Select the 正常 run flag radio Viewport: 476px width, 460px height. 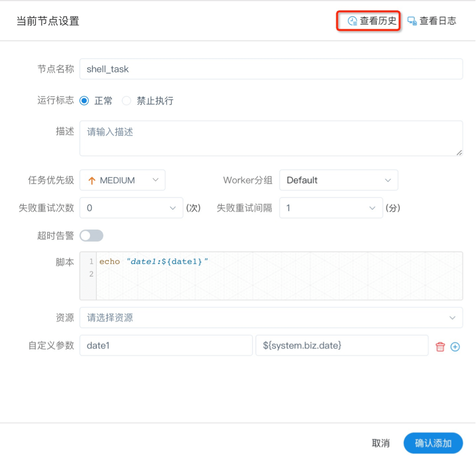(84, 101)
